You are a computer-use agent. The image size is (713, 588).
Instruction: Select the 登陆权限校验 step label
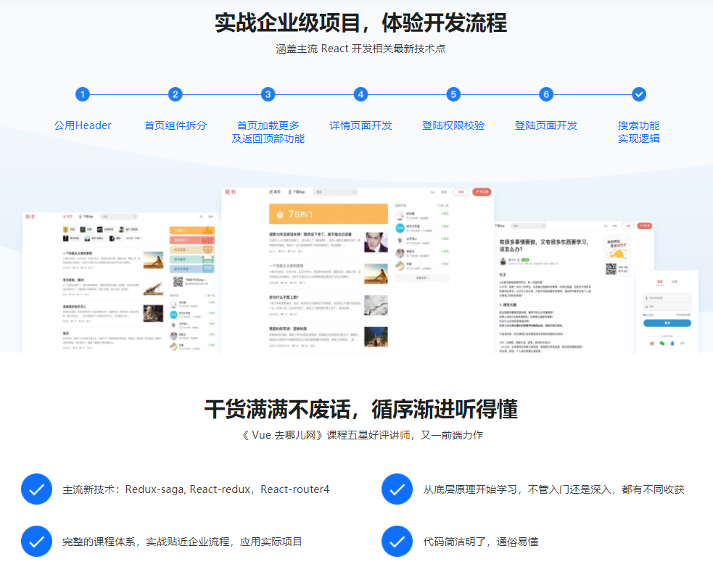[453, 125]
